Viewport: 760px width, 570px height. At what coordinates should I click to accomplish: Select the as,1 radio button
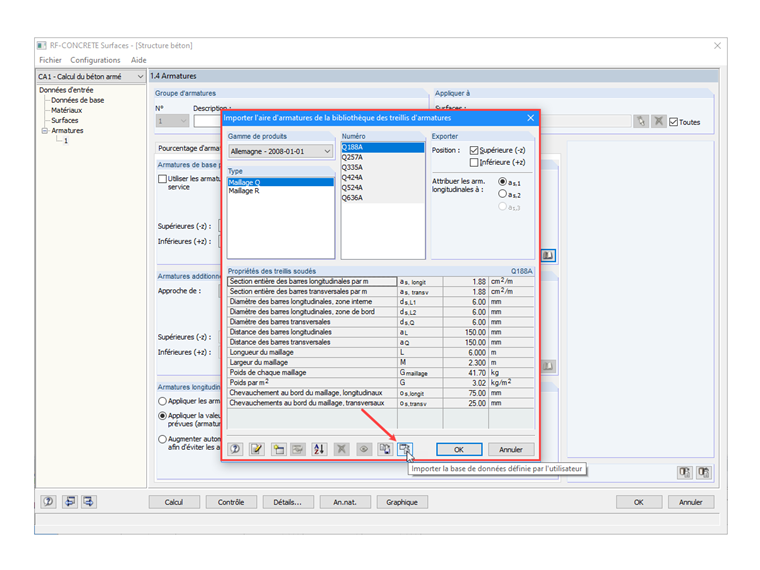point(503,181)
